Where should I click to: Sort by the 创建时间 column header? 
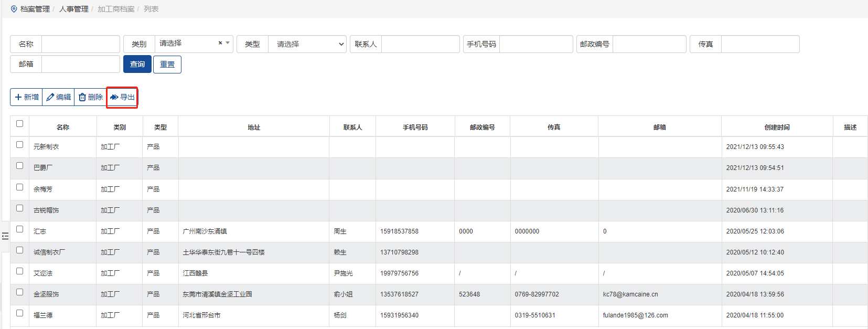[777, 127]
